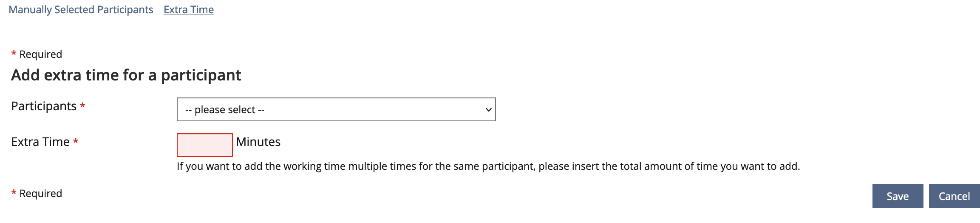The height and width of the screenshot is (223, 980).
Task: Open the Participants select box
Action: pos(336,110)
